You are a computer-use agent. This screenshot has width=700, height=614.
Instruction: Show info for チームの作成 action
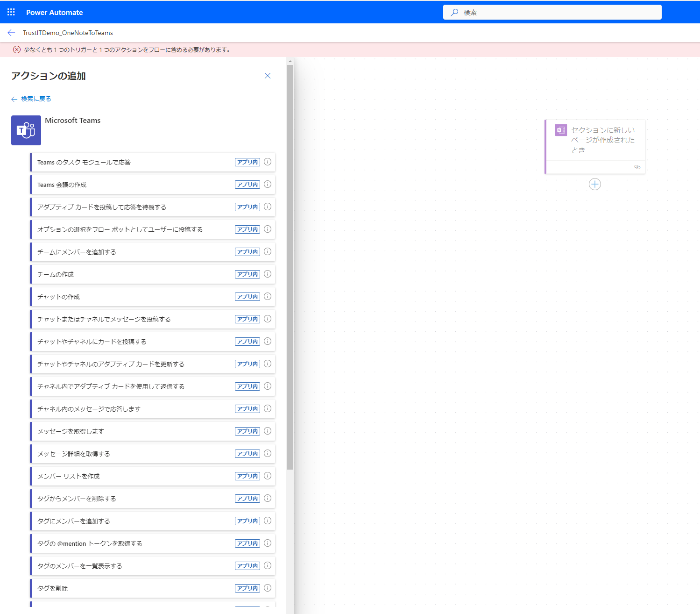268,274
